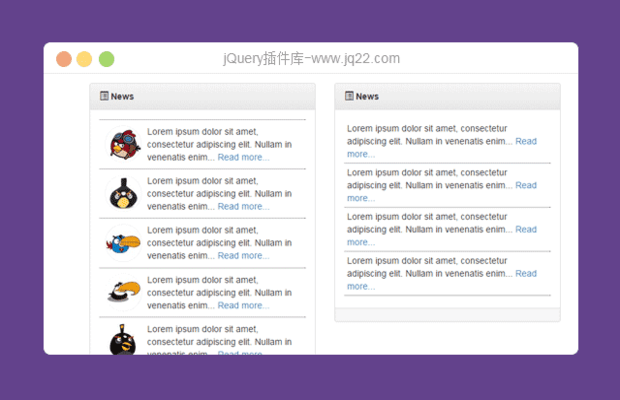Select the black bird icon in fifth row
Screen dimensions: 620x400
click(123, 340)
